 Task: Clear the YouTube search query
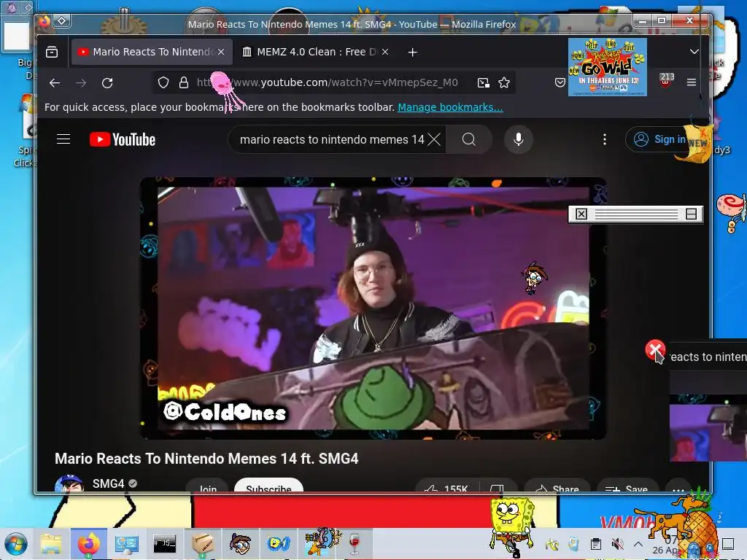point(434,139)
